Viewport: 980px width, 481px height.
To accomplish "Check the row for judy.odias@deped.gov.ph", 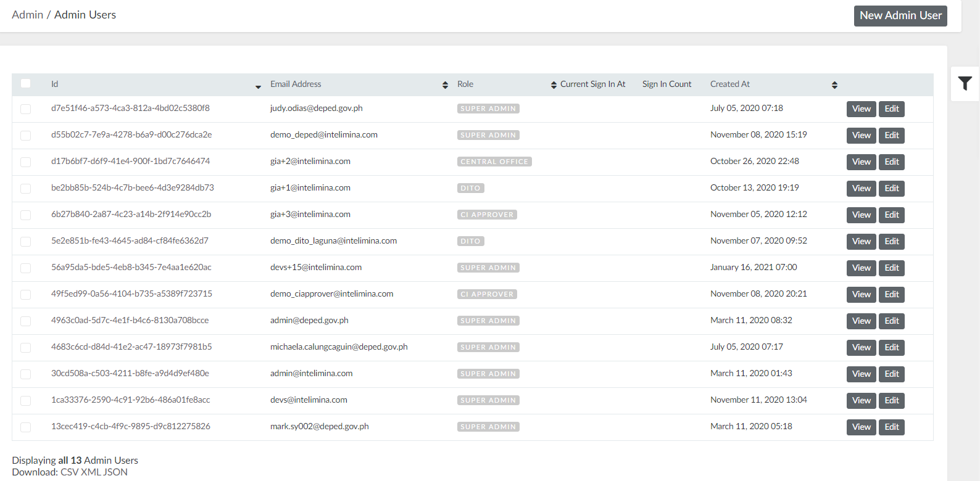I will (25, 109).
